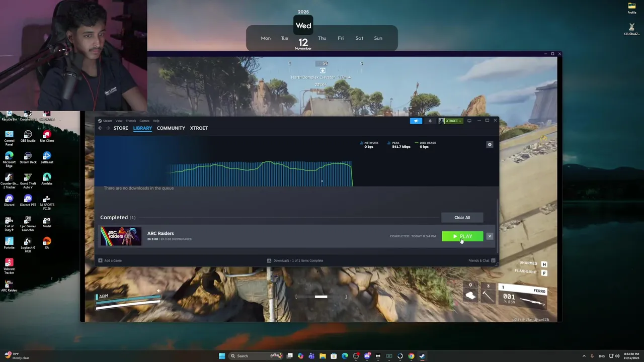Open the Steam LIBRARY tab
Viewport: 644px width, 362px height.
tap(142, 128)
